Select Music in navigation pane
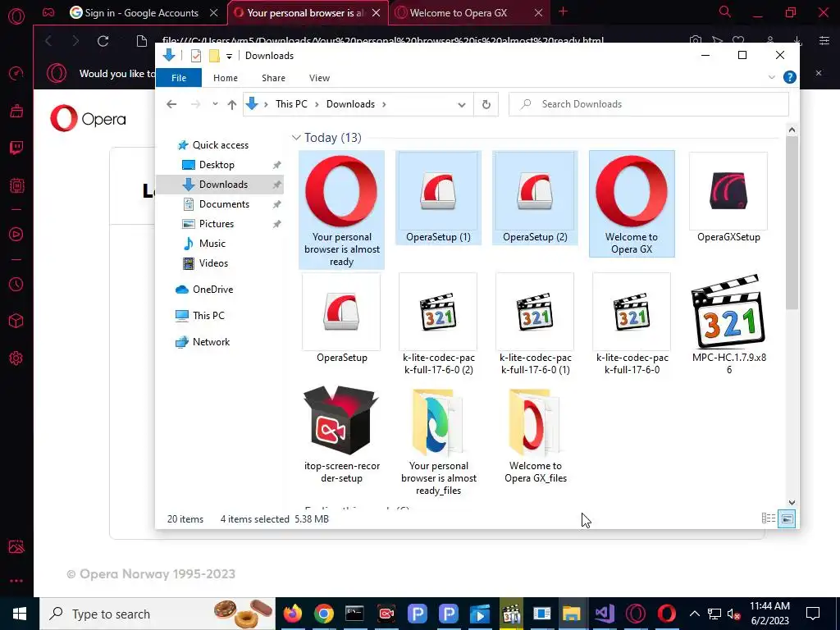840x630 pixels. (212, 244)
